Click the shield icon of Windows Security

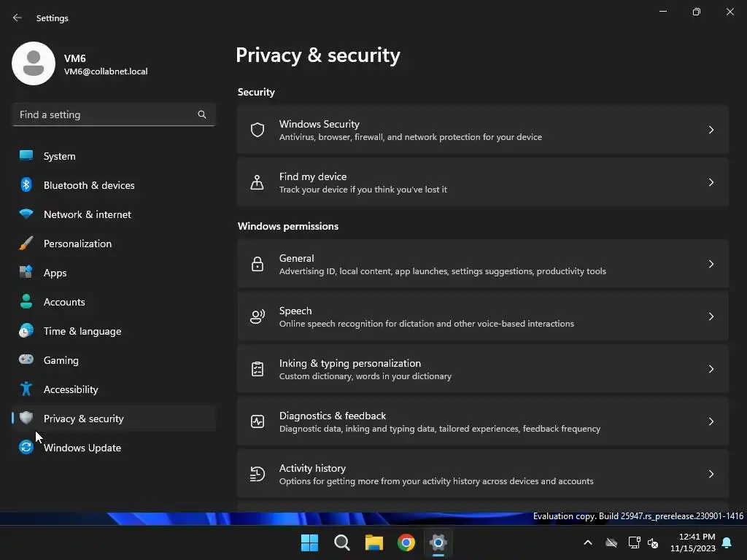click(x=258, y=130)
